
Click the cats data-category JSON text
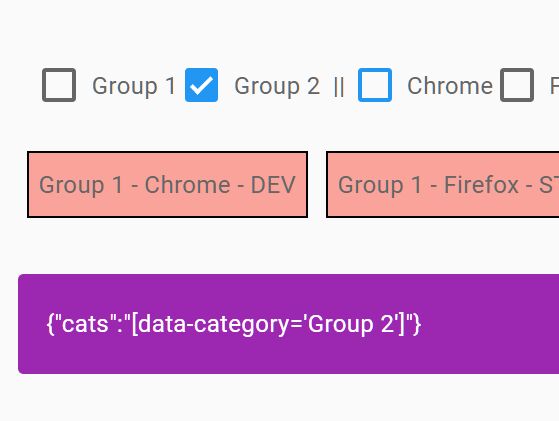(234, 324)
